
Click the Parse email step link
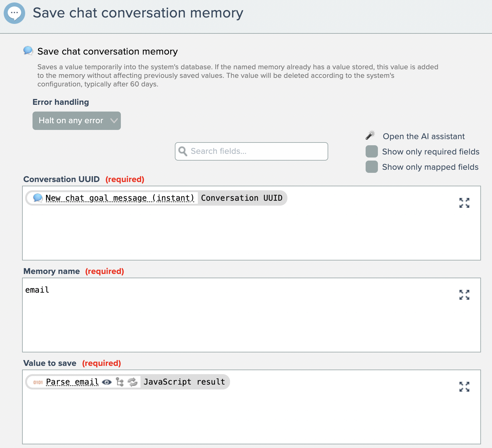(x=72, y=382)
